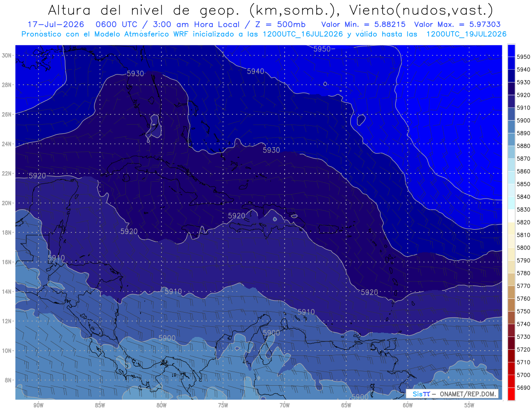Click the 28N latitude label

pos(7,85)
